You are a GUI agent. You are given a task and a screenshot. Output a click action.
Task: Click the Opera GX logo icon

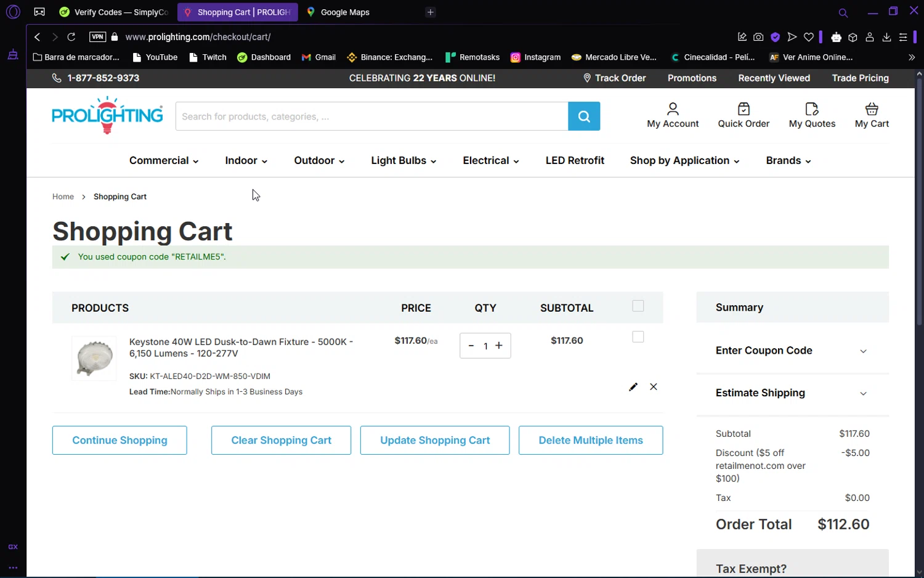pyautogui.click(x=13, y=12)
